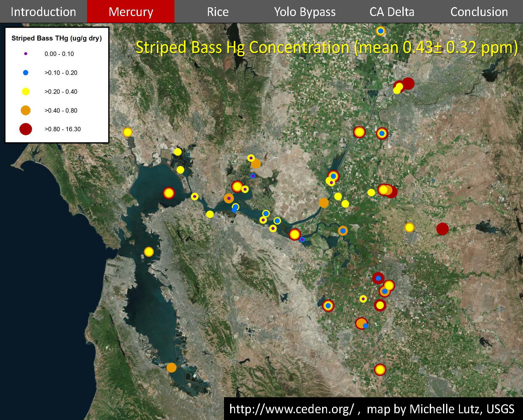523x420 pixels.
Task: Open the Introduction tab
Action: [x=43, y=12]
